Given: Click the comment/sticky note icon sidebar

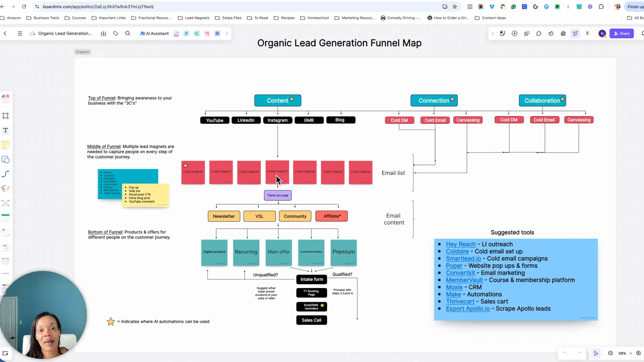Looking at the screenshot, I should click(x=6, y=145).
